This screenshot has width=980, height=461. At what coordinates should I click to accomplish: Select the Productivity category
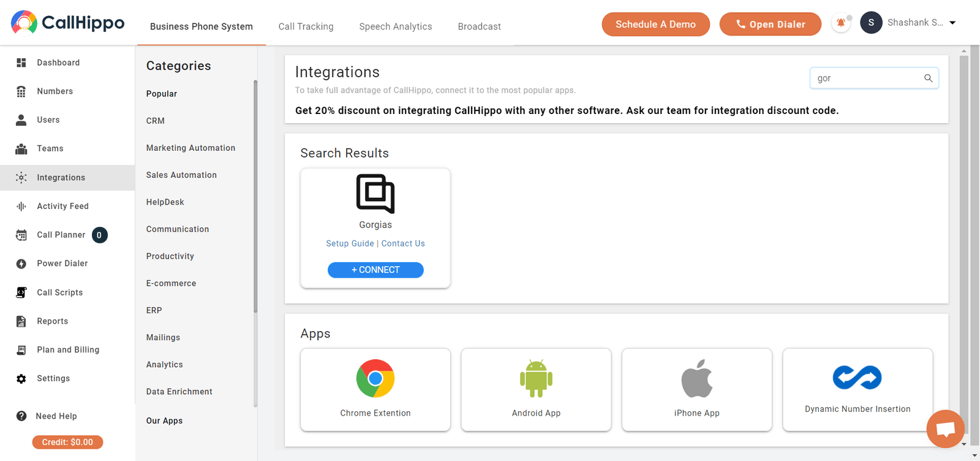click(170, 256)
